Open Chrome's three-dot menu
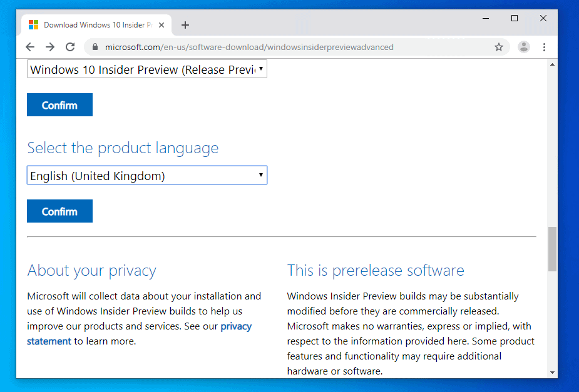 coord(544,47)
